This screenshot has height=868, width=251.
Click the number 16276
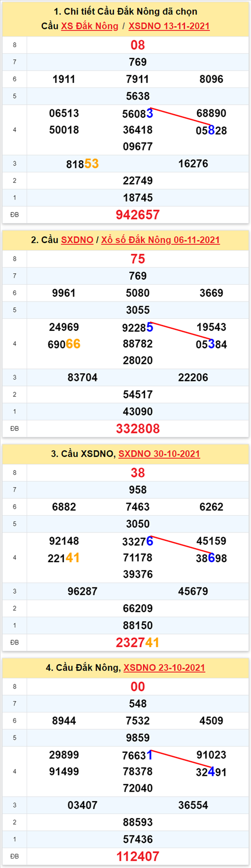click(x=193, y=164)
